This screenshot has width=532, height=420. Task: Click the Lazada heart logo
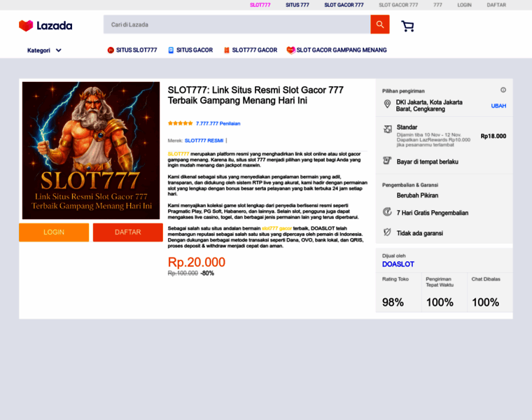(26, 25)
